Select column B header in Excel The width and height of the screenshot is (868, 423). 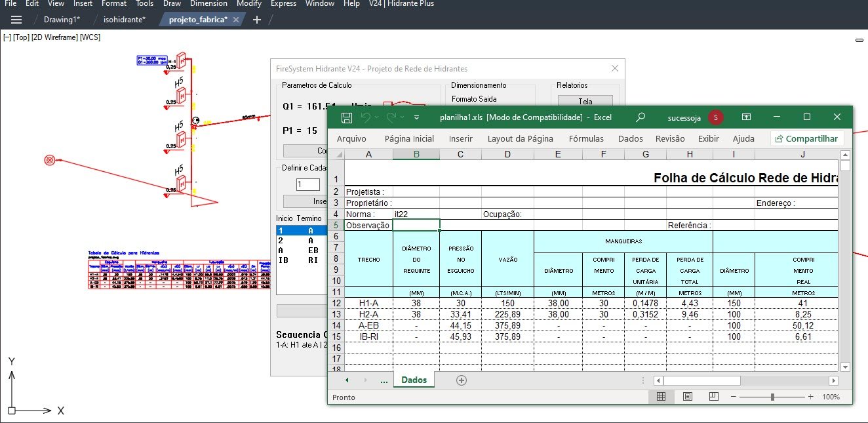pyautogui.click(x=416, y=154)
